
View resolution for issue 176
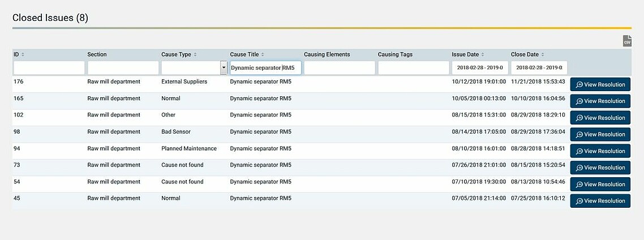point(600,84)
